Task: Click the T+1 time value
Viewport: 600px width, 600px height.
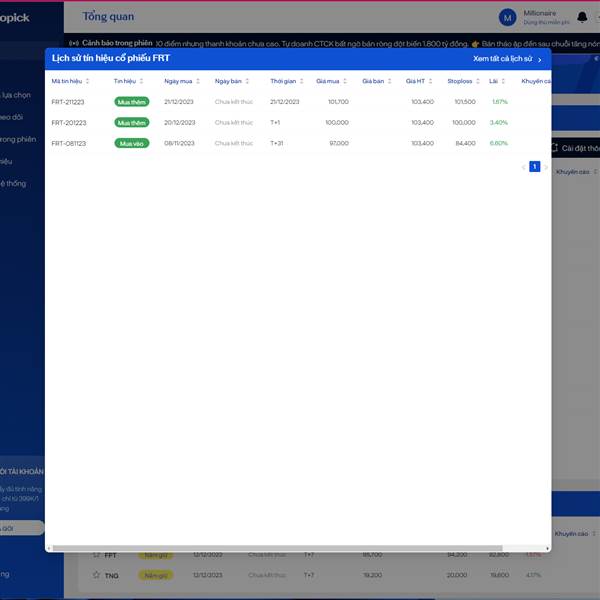Action: (x=275, y=122)
